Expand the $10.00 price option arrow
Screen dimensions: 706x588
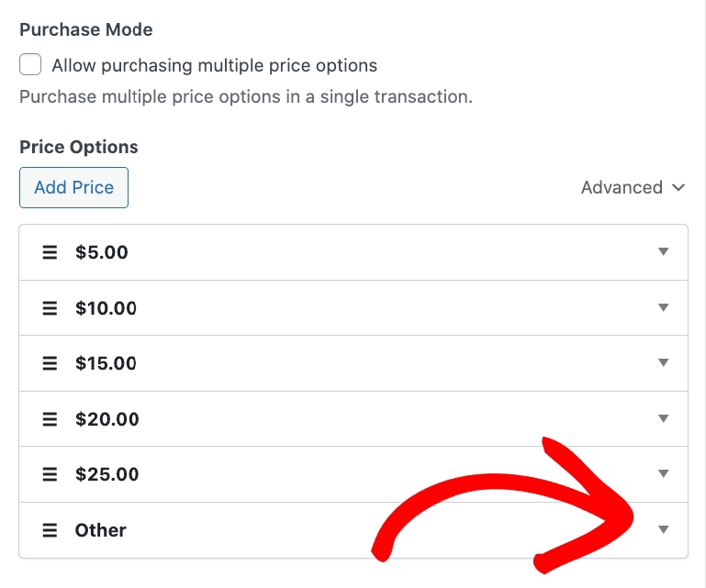[664, 307]
